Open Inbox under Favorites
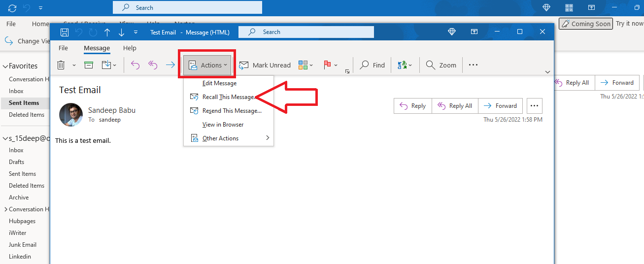 pos(16,91)
